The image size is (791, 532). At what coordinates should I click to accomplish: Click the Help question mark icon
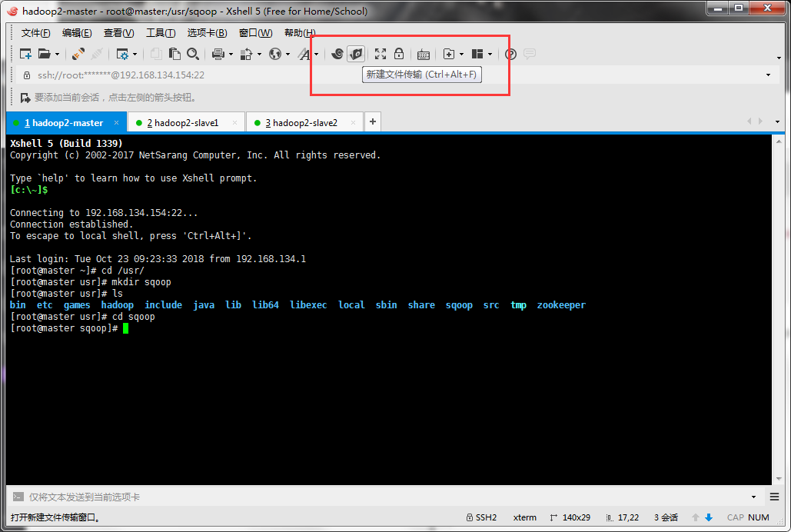510,54
